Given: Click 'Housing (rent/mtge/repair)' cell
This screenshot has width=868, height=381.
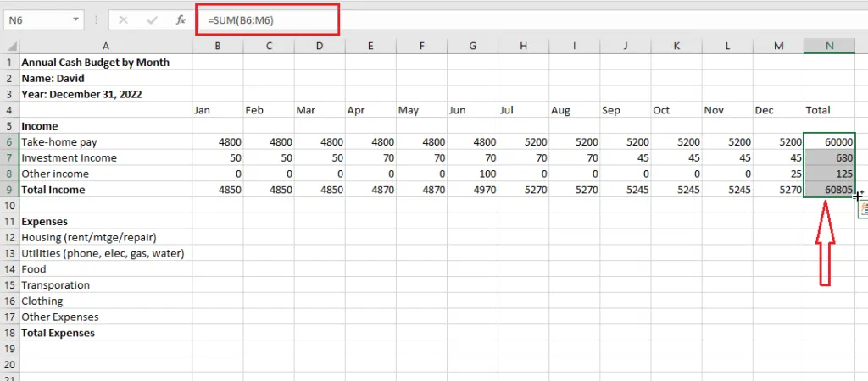Looking at the screenshot, I should tap(106, 238).
